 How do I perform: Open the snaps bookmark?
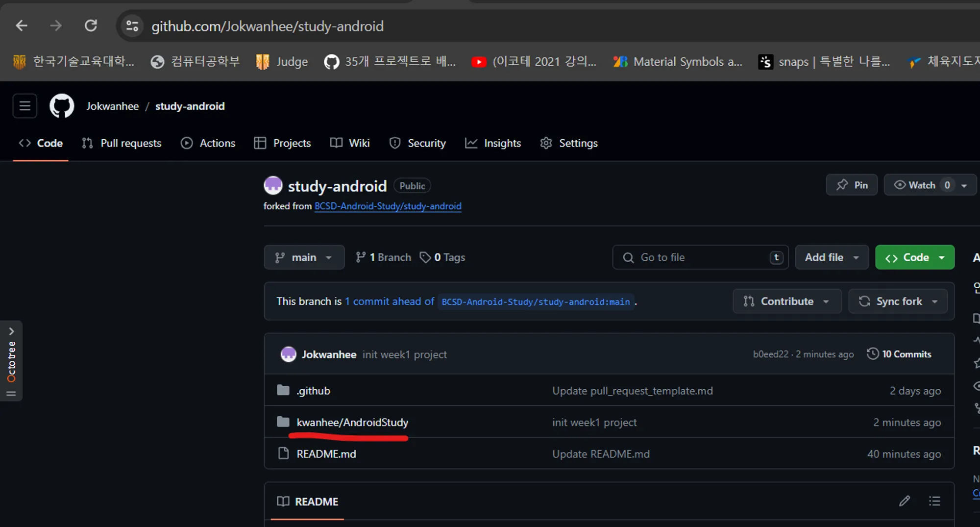[824, 62]
